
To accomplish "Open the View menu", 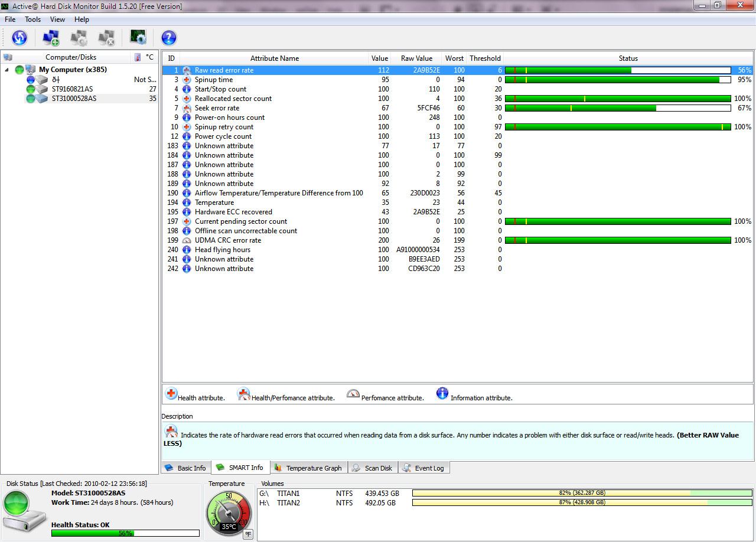I will [x=57, y=19].
